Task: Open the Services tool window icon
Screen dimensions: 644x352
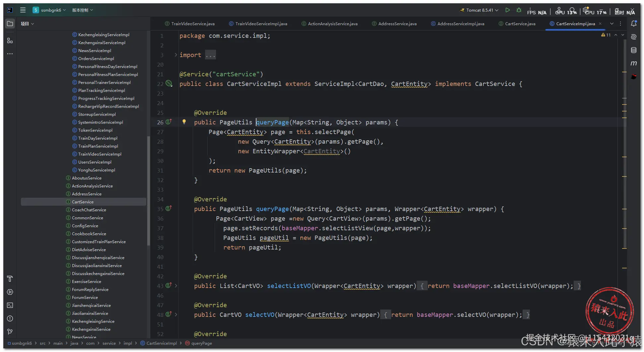Action: pos(10,292)
